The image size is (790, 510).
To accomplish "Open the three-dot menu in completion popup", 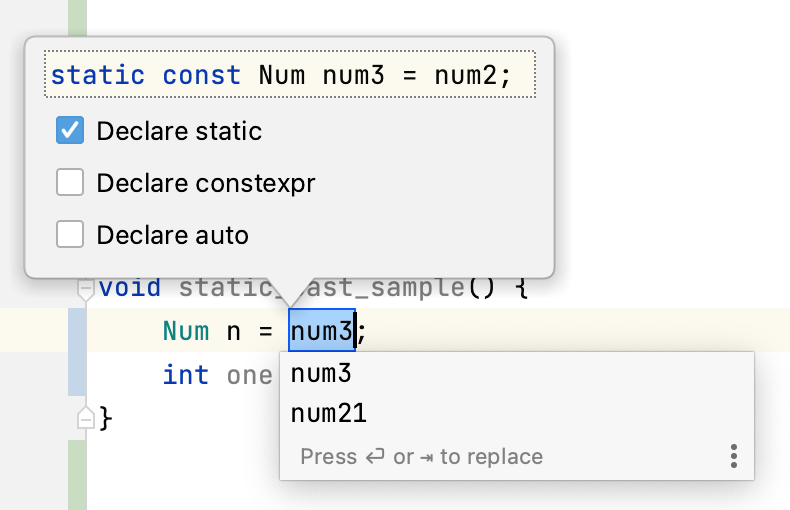I will pos(734,457).
